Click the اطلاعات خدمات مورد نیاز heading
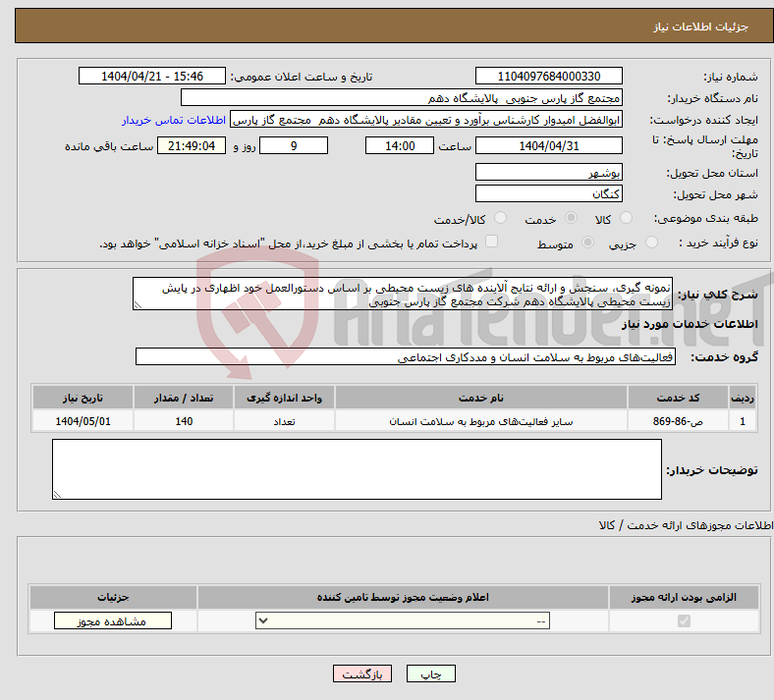Viewport: 774px width, 700px height. point(690,324)
